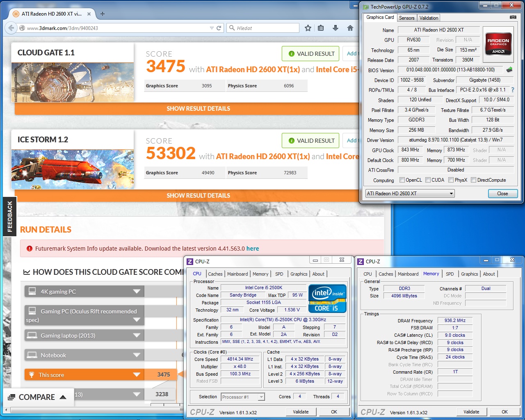Viewport: 525px width, 420px height.
Task: Click the trophy icon in This score row
Action: tap(32, 374)
